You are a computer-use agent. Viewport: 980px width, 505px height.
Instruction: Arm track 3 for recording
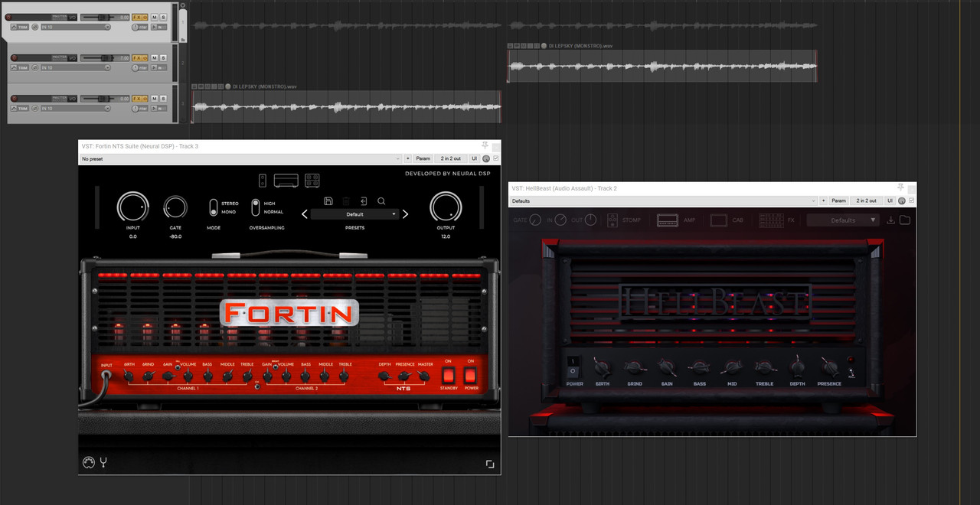click(14, 99)
